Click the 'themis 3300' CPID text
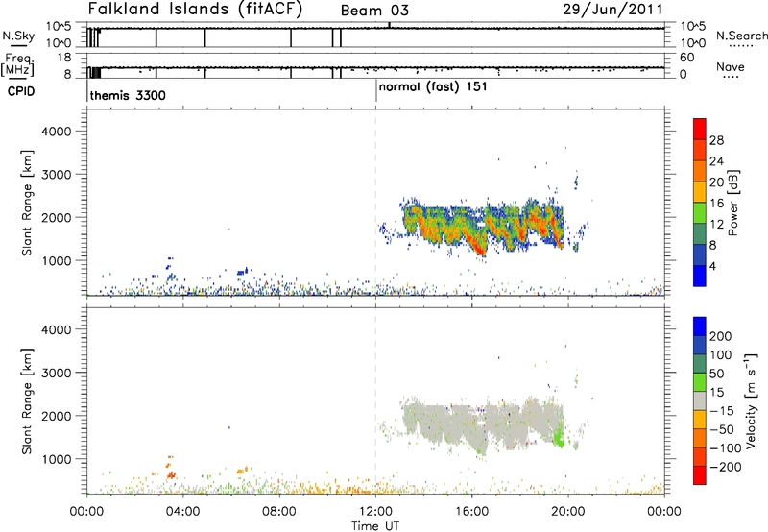Image resolution: width=768 pixels, height=532 pixels. click(x=128, y=95)
